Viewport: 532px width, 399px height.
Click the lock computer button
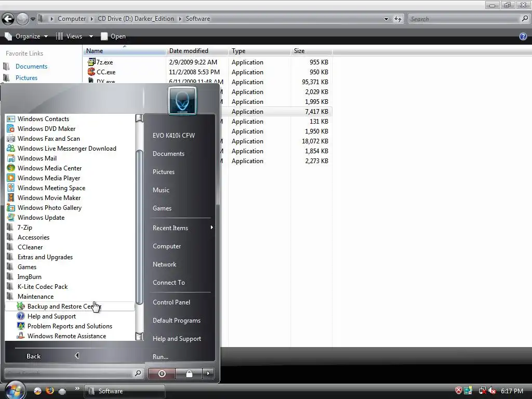click(189, 374)
